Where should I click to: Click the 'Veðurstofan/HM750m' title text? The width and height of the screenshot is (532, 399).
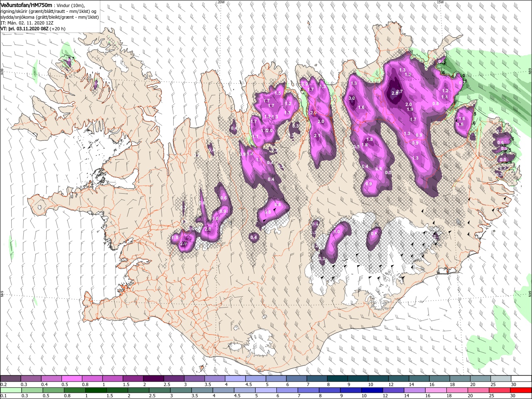(27, 5)
